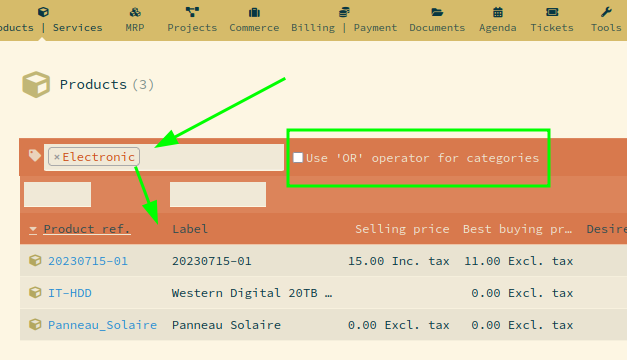Open the MRP menu
The width and height of the screenshot is (627, 360).
135,28
